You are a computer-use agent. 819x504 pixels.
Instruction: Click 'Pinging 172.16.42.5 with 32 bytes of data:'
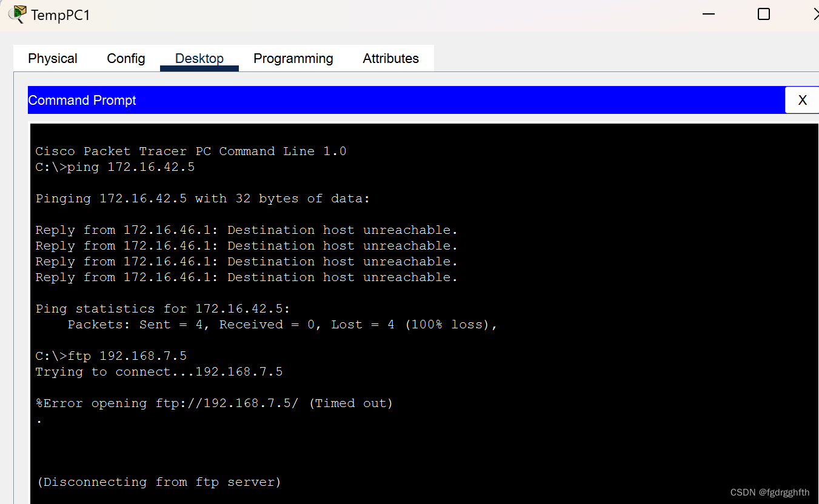[202, 199]
